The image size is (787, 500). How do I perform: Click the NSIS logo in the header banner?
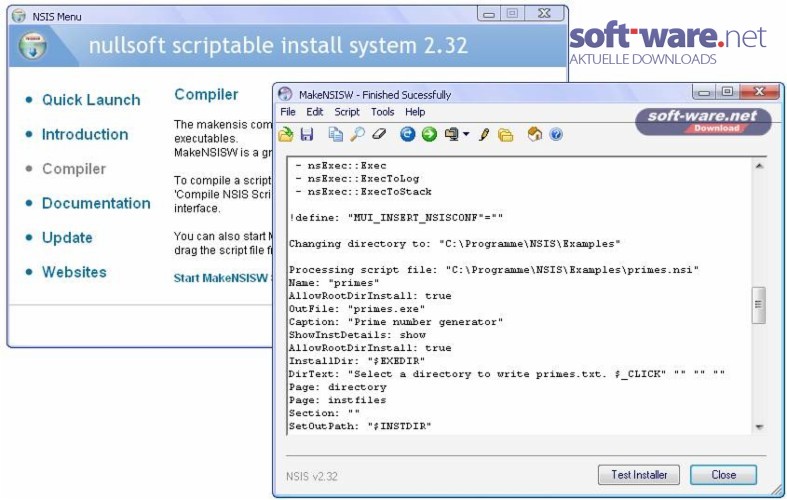pos(33,46)
